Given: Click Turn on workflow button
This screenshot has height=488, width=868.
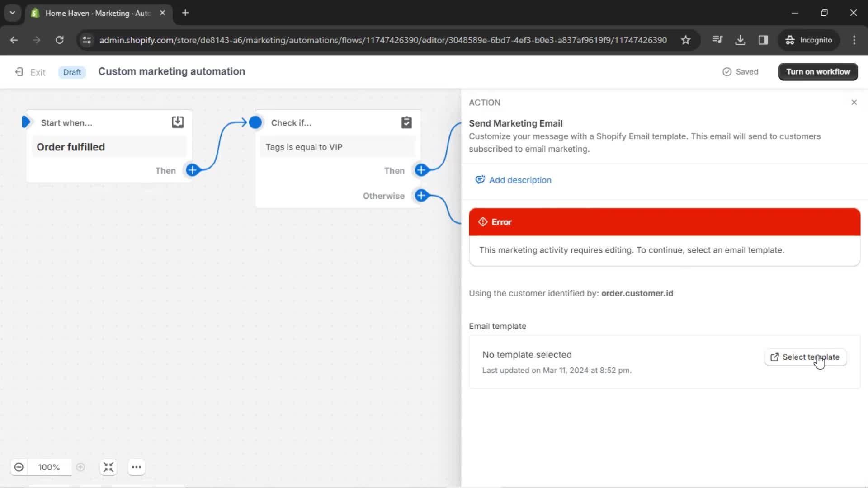Looking at the screenshot, I should tap(819, 71).
